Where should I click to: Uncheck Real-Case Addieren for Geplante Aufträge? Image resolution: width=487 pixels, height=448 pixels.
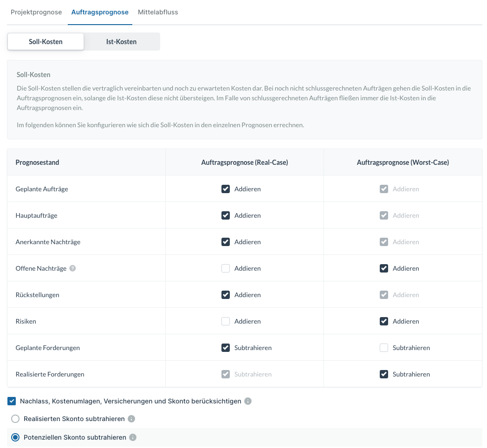click(x=226, y=189)
